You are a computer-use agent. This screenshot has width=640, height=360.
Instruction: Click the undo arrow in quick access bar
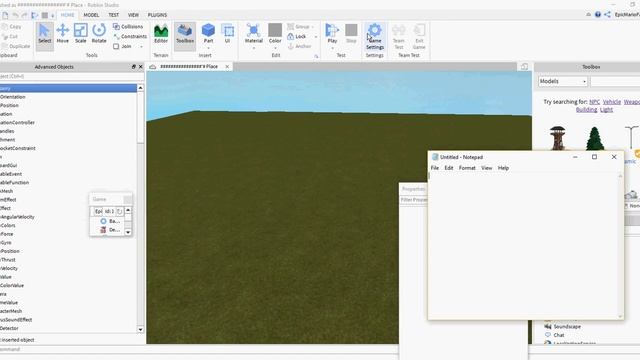pos(15,15)
